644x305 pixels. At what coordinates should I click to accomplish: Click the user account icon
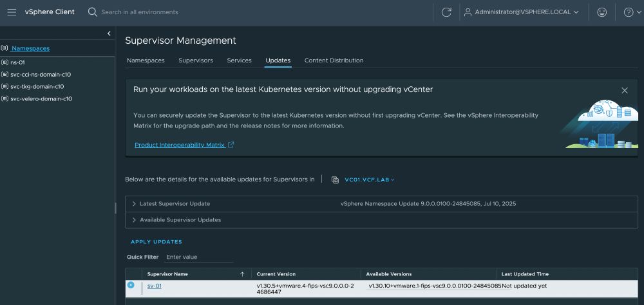pyautogui.click(x=468, y=12)
